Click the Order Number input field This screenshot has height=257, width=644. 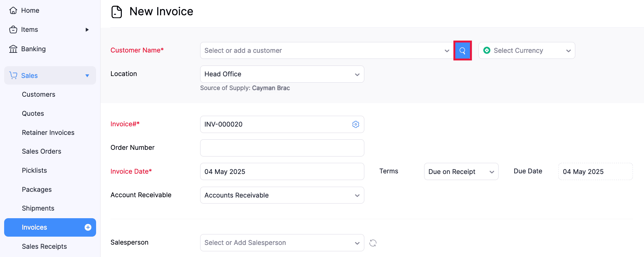pos(282,148)
